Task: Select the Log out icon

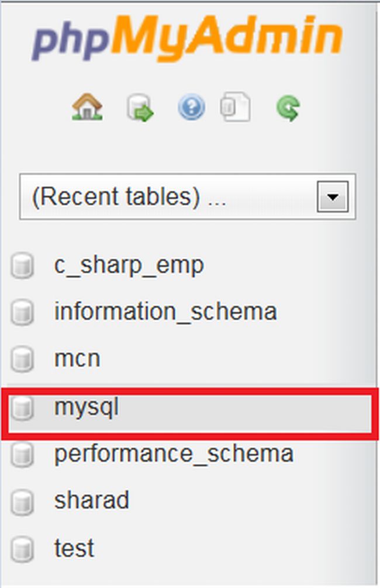Action: pos(139,106)
